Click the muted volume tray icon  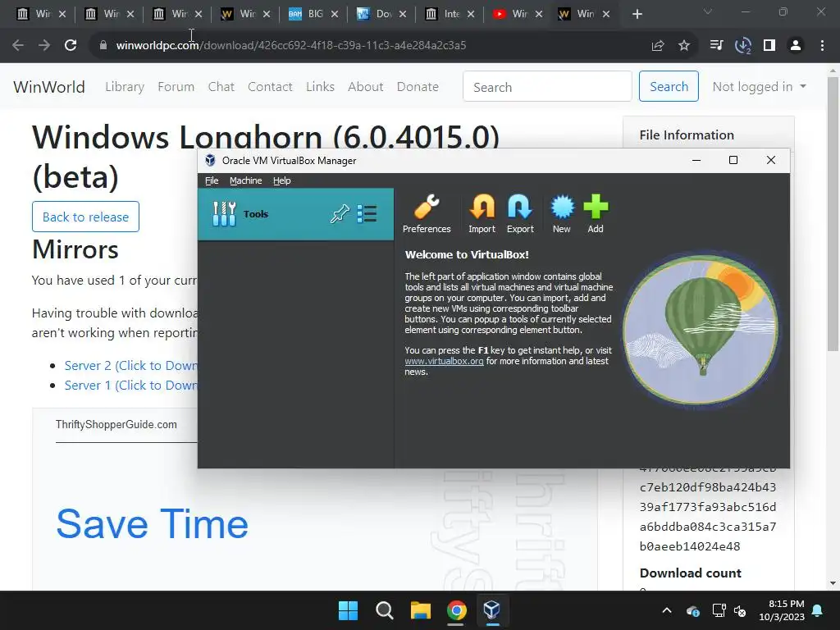(x=740, y=610)
